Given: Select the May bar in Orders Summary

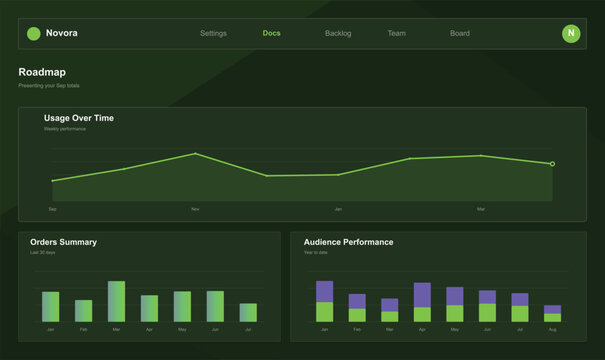Looking at the screenshot, I should pyautogui.click(x=182, y=306).
